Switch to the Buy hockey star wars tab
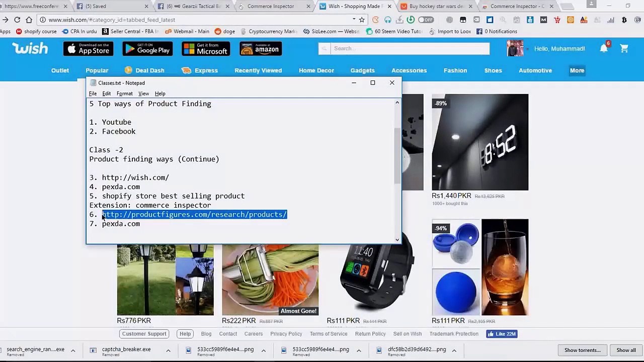Viewport: 644px width, 362px height. (x=437, y=7)
